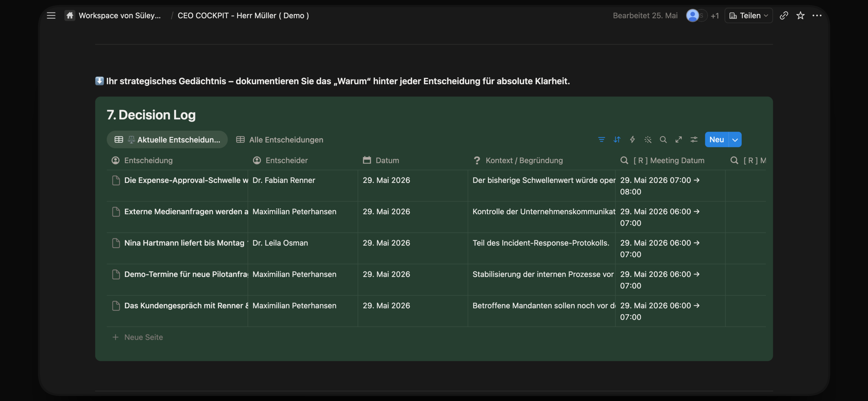Click the magnifier icon in Meeting Datum header
This screenshot has height=401, width=868.
(x=624, y=160)
